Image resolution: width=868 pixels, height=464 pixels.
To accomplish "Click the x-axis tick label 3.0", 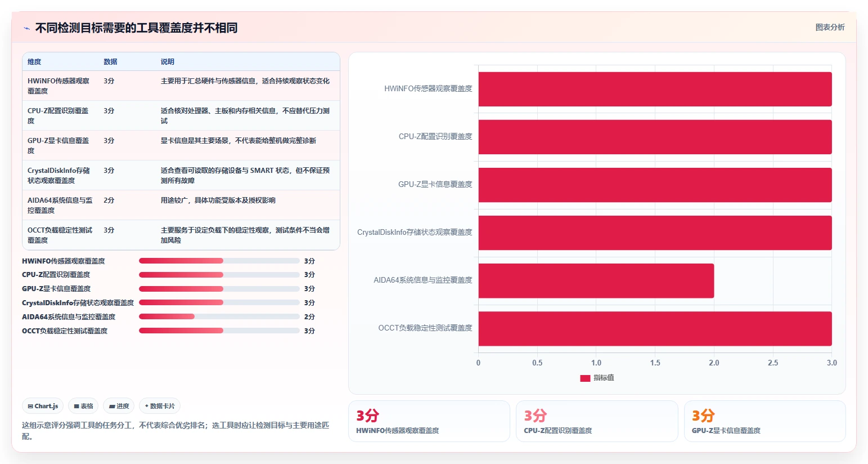I will tap(831, 363).
